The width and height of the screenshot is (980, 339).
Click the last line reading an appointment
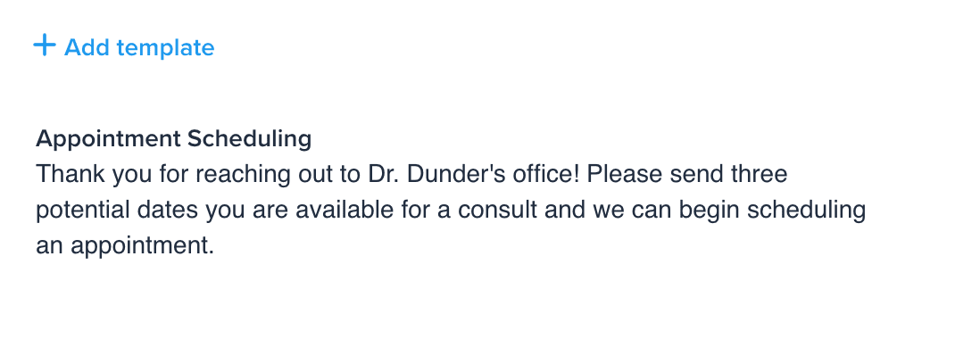125,246
